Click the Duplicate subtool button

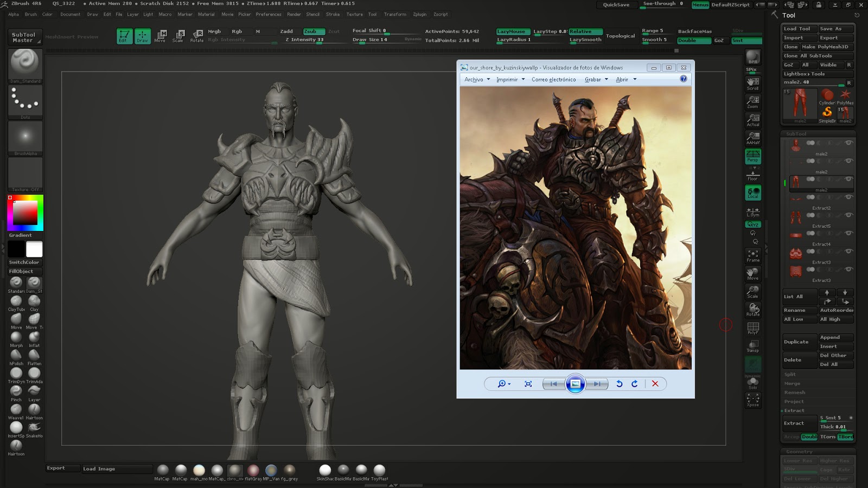click(x=800, y=342)
